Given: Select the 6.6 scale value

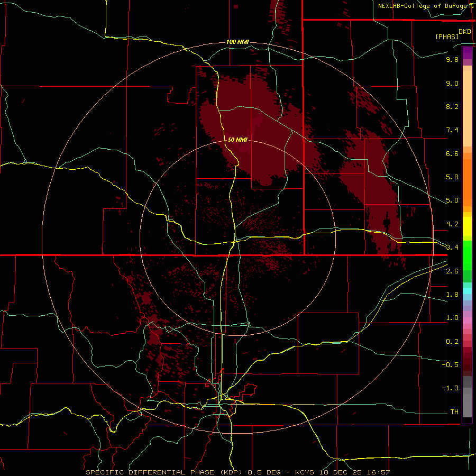Looking at the screenshot, I should coord(452,153).
